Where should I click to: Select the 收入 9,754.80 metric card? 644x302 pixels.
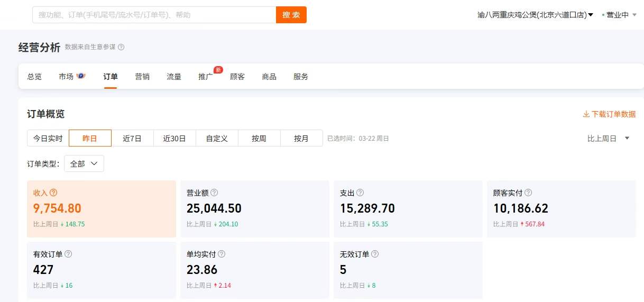[102, 209]
